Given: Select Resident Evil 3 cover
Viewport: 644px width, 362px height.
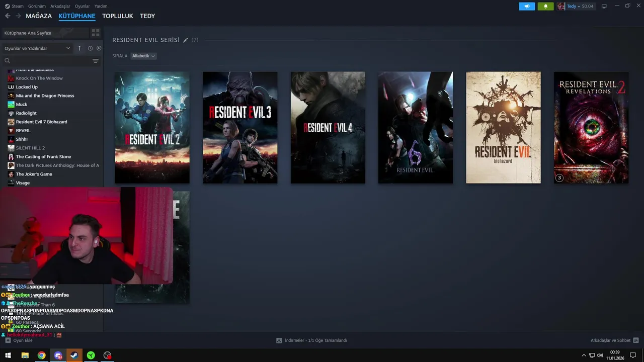Looking at the screenshot, I should point(240,128).
